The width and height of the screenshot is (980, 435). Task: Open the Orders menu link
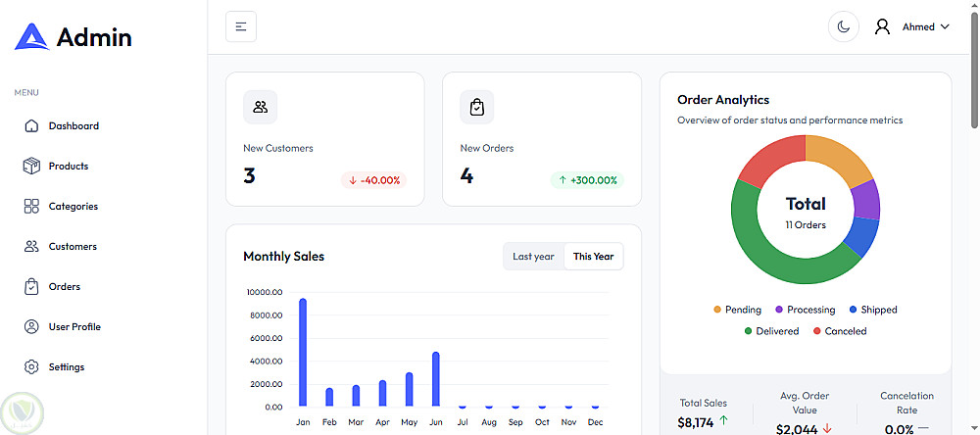65,287
